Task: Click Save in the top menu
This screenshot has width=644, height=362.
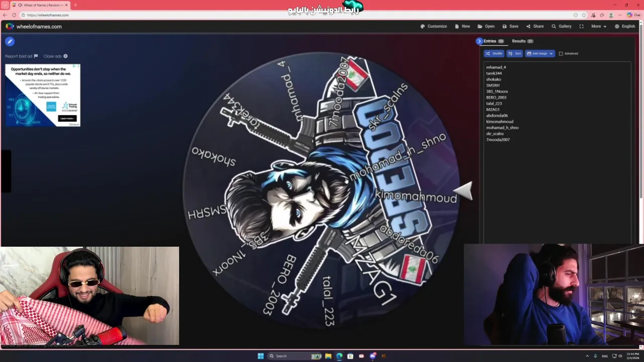Action: tap(510, 26)
